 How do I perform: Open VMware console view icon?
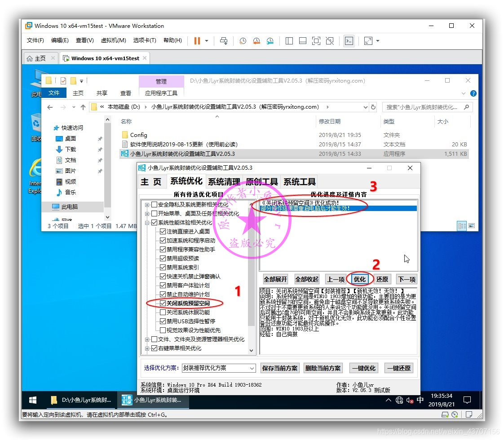coord(349,41)
